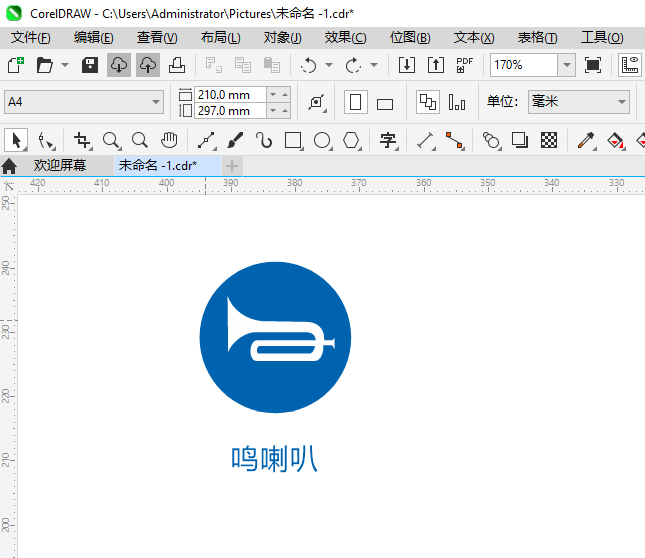645x558 pixels.
Task: Open the 工具(O) menu
Action: tap(602, 38)
